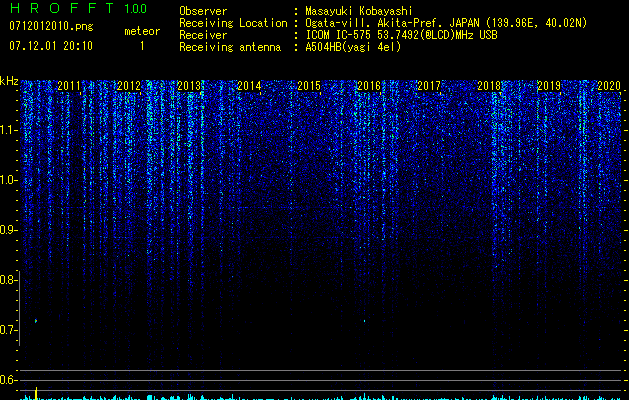Click the kHz axis unit label

pyautogui.click(x=9, y=81)
